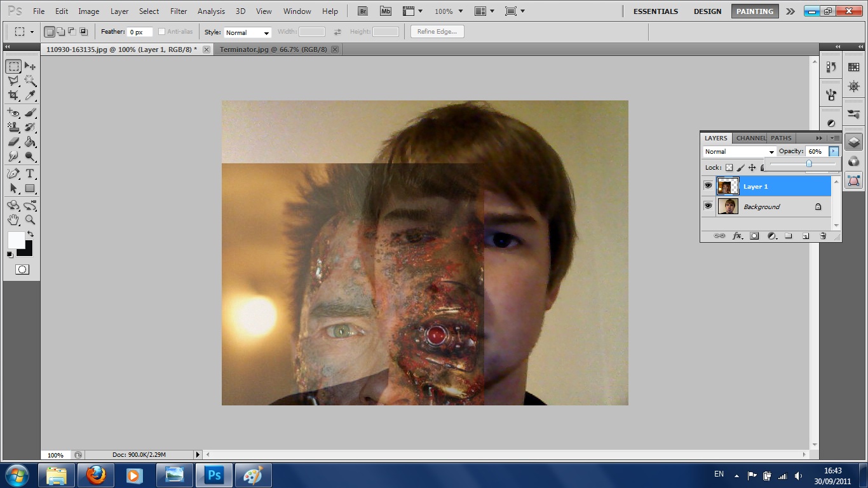Create a new layer
The width and height of the screenshot is (868, 488).
point(805,236)
